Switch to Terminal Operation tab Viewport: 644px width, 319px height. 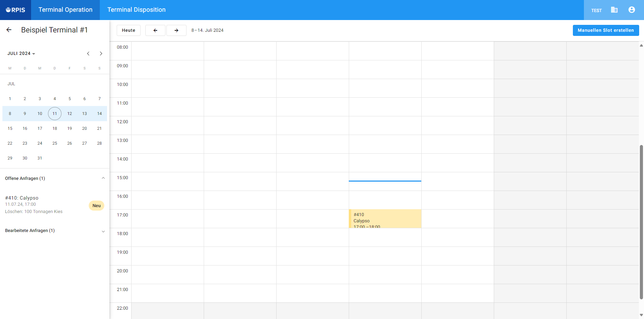pos(66,10)
